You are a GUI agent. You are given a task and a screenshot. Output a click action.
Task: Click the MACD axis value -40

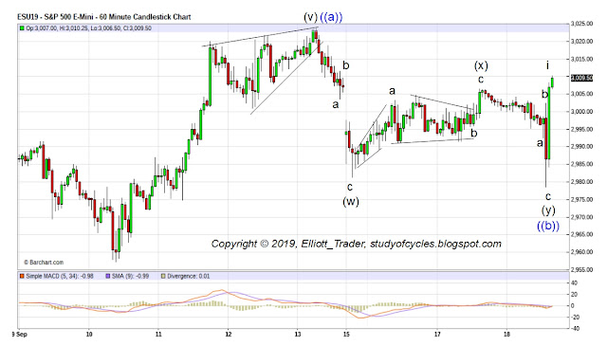point(575,329)
